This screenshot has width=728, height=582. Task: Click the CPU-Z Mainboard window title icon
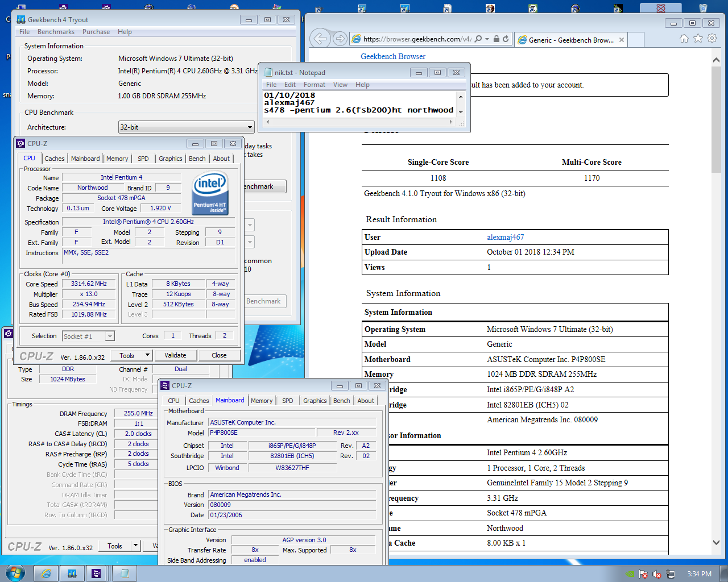pyautogui.click(x=166, y=385)
